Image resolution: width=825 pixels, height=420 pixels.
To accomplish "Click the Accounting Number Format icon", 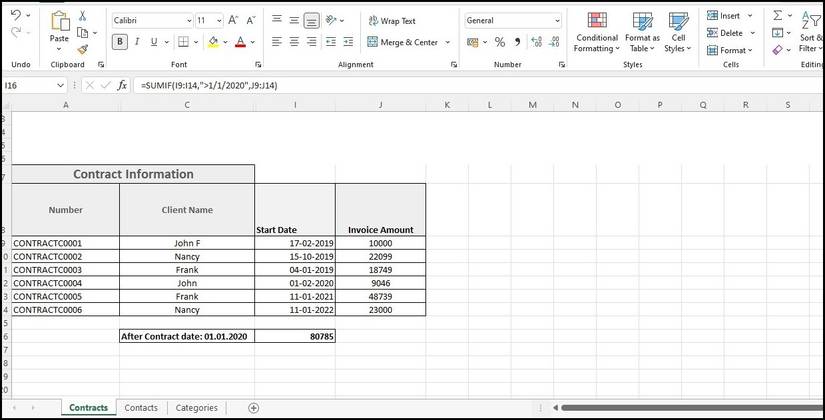I will click(x=472, y=42).
